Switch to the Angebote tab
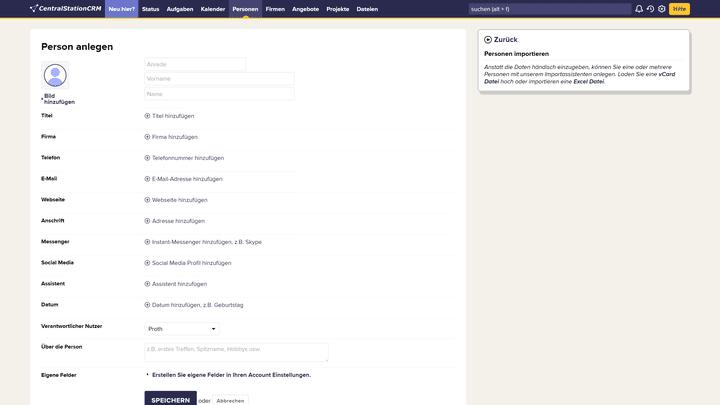 (x=305, y=9)
